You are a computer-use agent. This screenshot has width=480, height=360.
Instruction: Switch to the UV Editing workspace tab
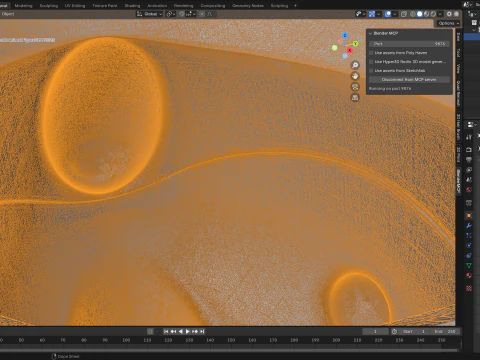click(x=75, y=6)
